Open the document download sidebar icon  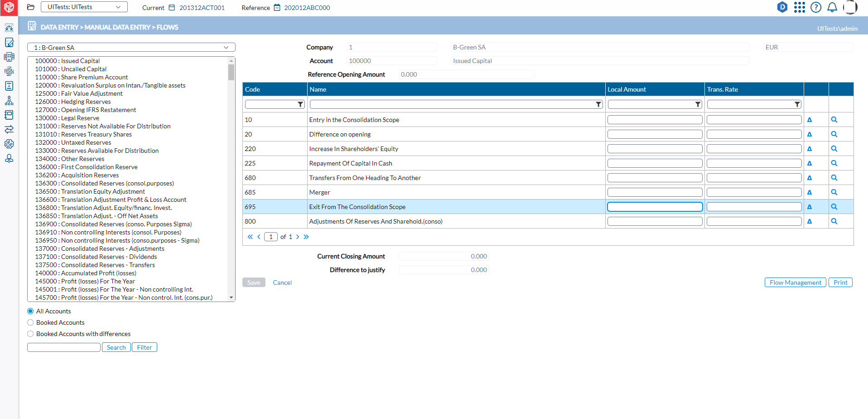(9, 86)
